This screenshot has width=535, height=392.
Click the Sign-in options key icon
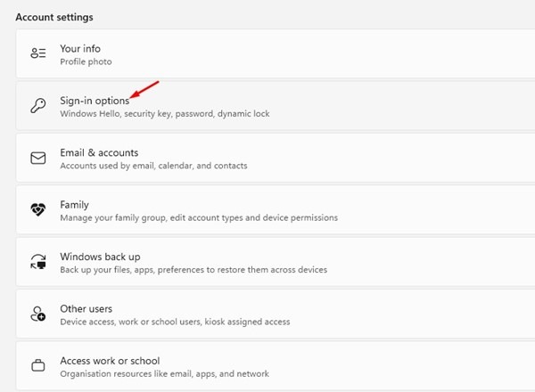tap(38, 106)
